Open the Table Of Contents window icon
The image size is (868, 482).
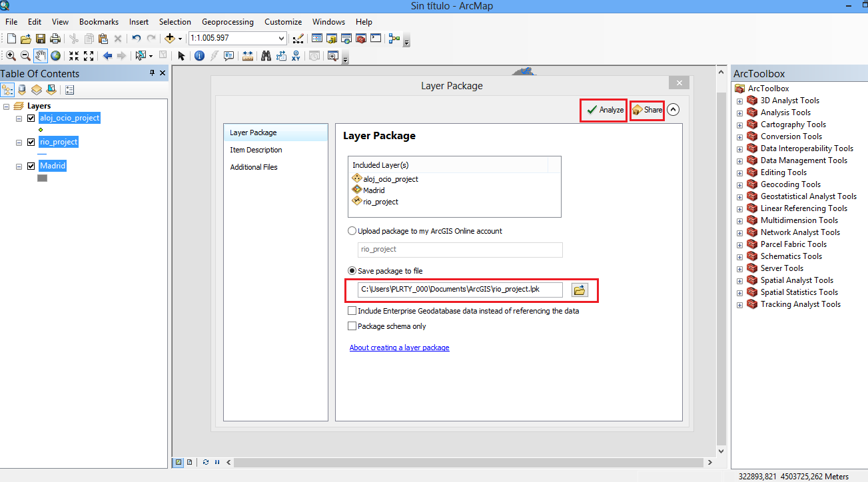pyautogui.click(x=317, y=39)
